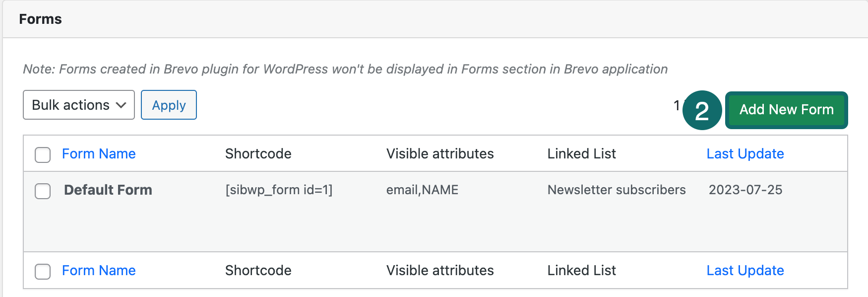Click the chevron arrow in Bulk actions
868x297 pixels.
[121, 105]
